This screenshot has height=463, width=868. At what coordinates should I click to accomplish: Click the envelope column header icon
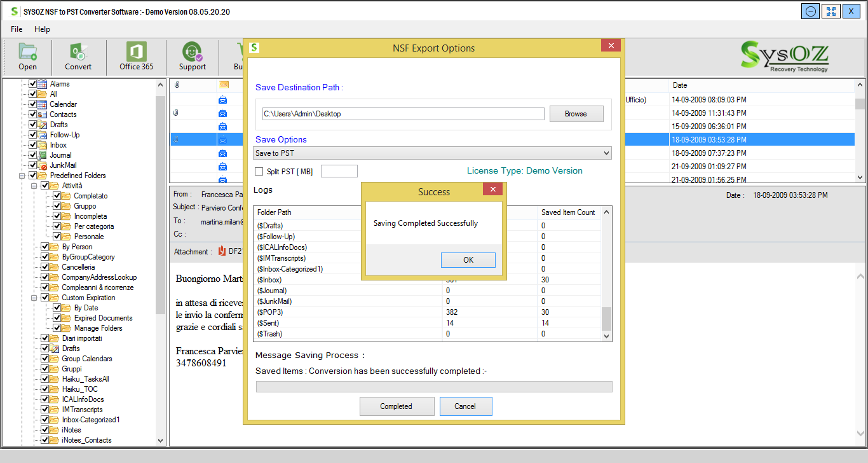point(224,85)
